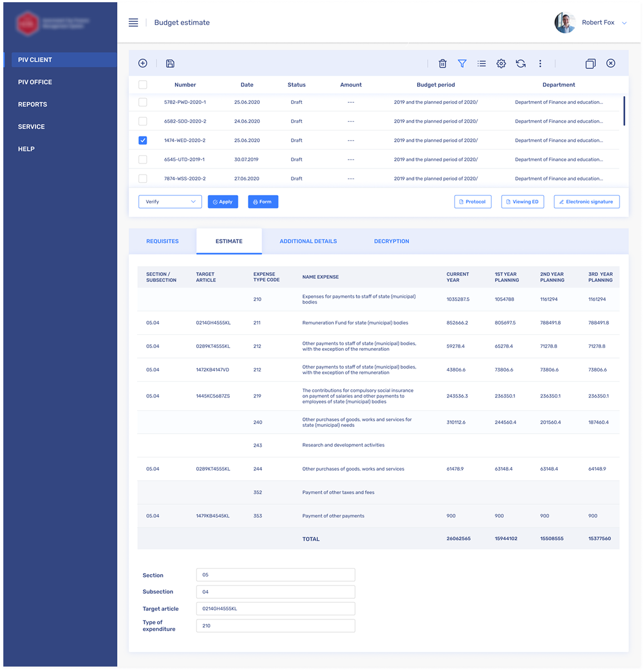This screenshot has height=671, width=644.
Task: Click the CURRENT YEAR column header
Action: point(458,277)
